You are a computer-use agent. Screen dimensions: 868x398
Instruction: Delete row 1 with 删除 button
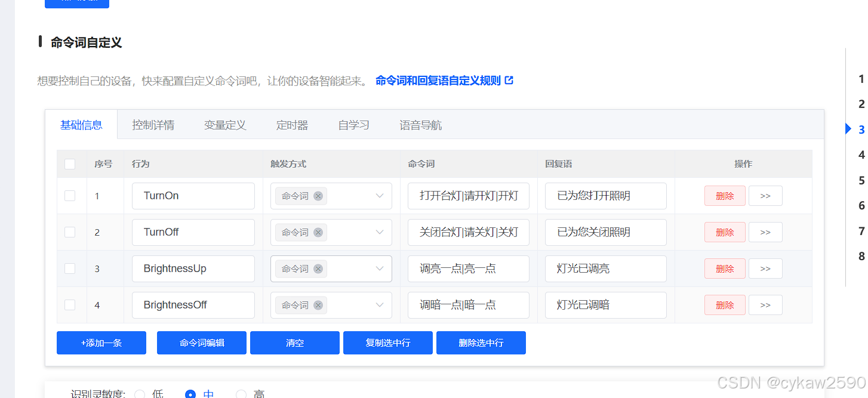coord(725,196)
